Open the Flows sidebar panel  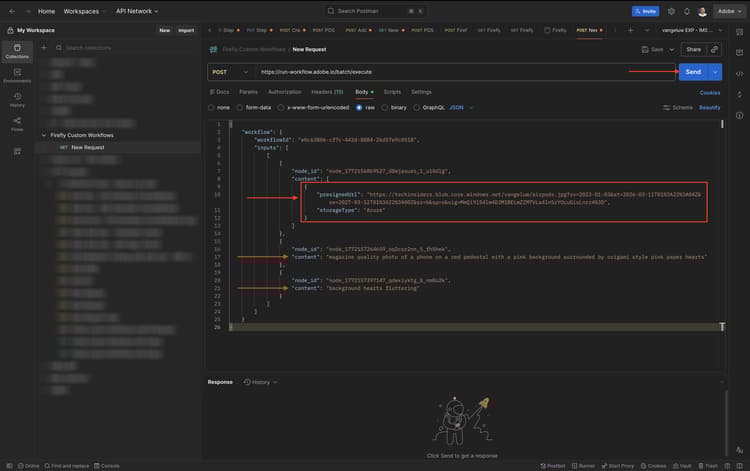(17, 124)
